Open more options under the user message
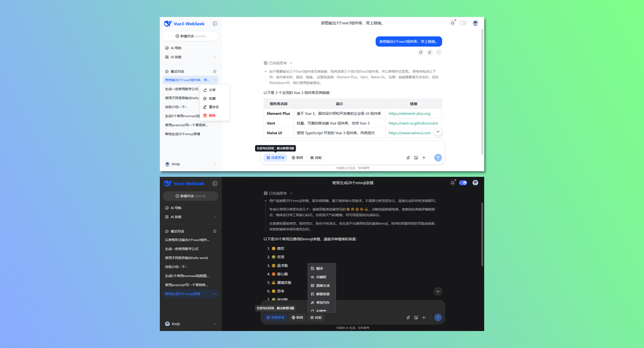The image size is (644, 348). (x=438, y=52)
